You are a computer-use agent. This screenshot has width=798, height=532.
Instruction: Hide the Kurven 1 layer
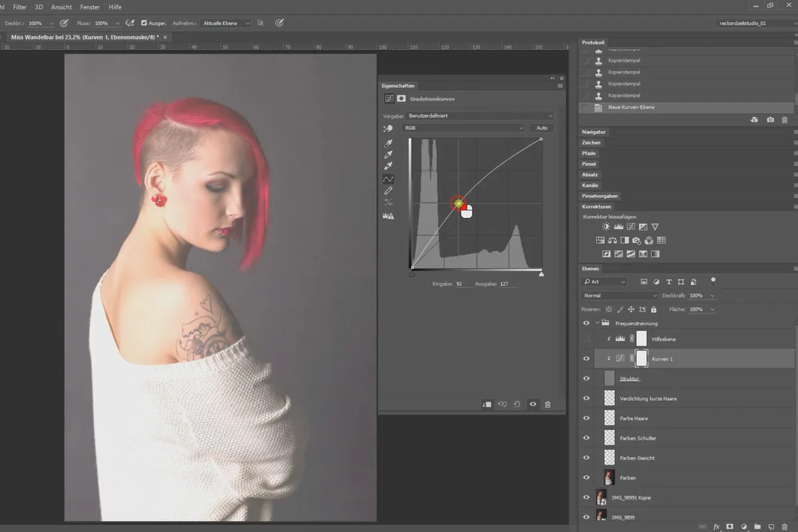586,358
